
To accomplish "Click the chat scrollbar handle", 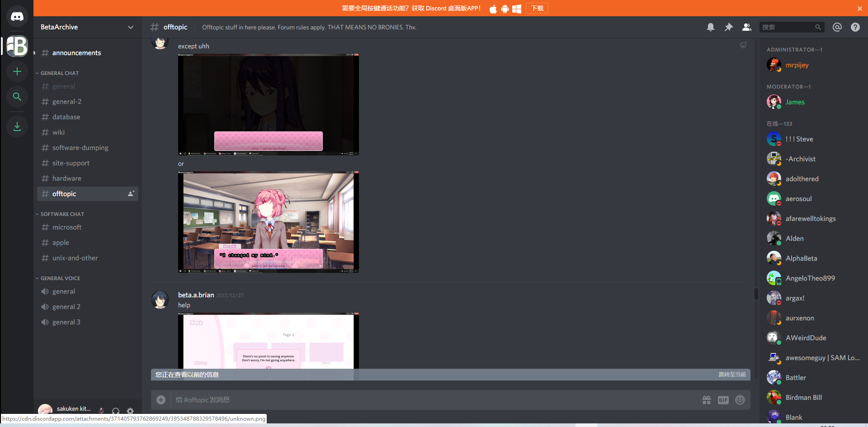I will coord(756,294).
